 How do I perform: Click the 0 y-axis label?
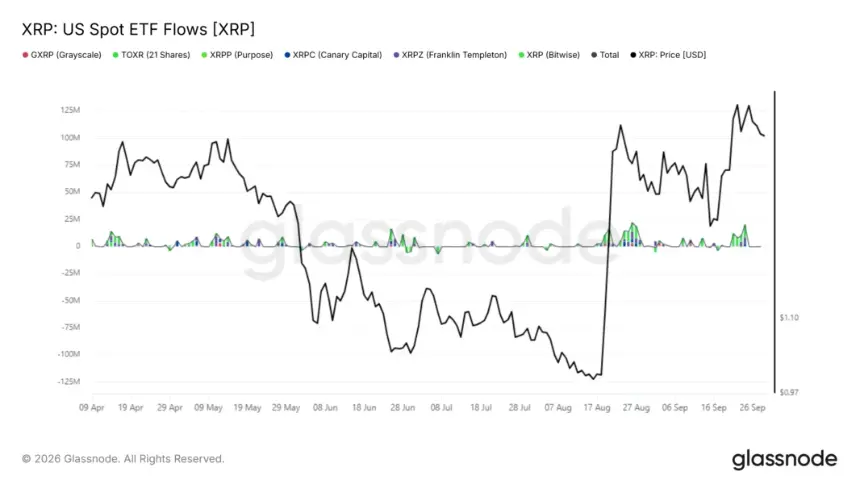pyautogui.click(x=78, y=246)
